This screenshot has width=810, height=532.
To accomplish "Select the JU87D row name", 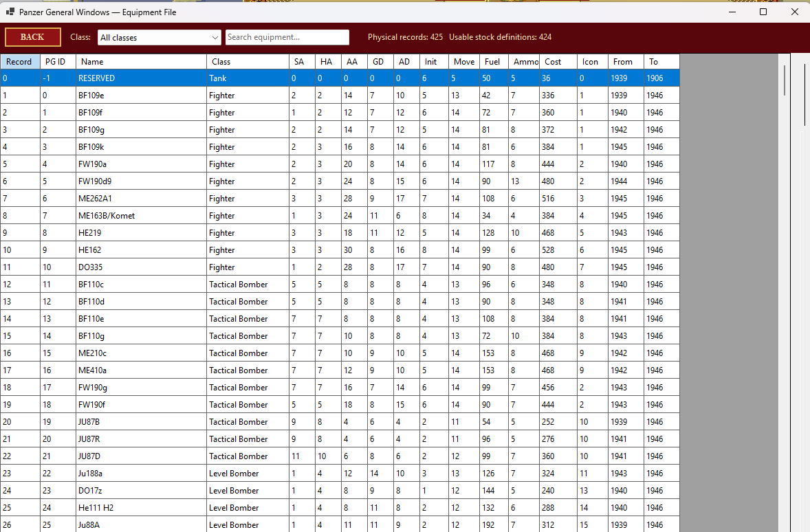I will (141, 456).
